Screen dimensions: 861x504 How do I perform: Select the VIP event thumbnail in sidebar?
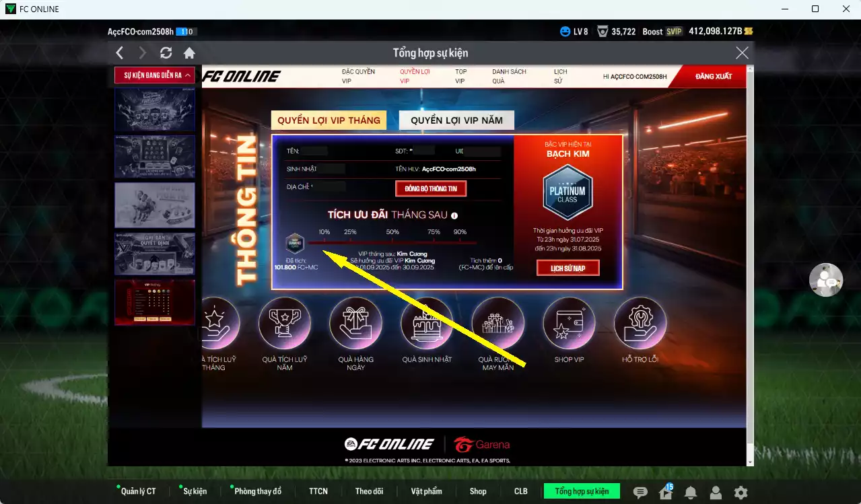(x=155, y=302)
